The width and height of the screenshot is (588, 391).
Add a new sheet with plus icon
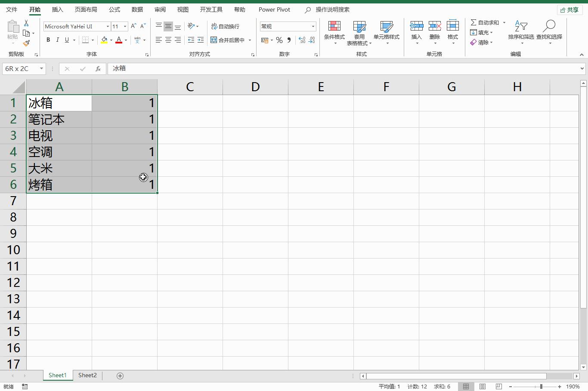coord(120,376)
